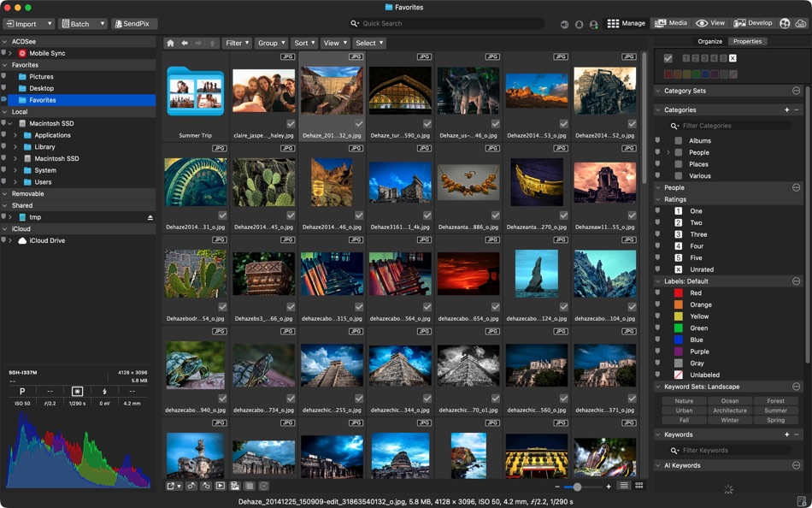This screenshot has height=508, width=812.
Task: Click the SendPix toolbar icon
Action: [132, 23]
